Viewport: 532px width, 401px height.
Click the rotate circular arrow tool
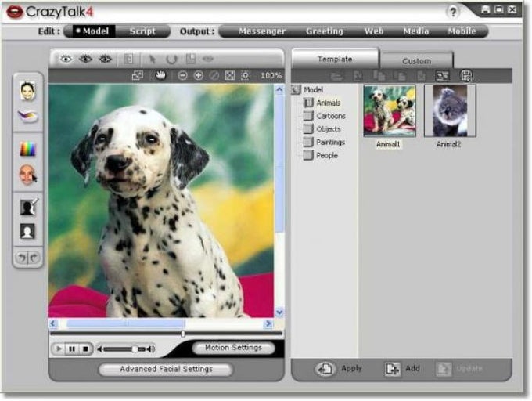pyautogui.click(x=171, y=59)
